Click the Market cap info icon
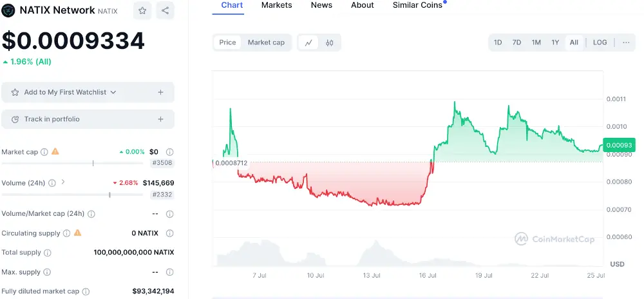Viewport: 644px width, 299px height. tap(44, 152)
